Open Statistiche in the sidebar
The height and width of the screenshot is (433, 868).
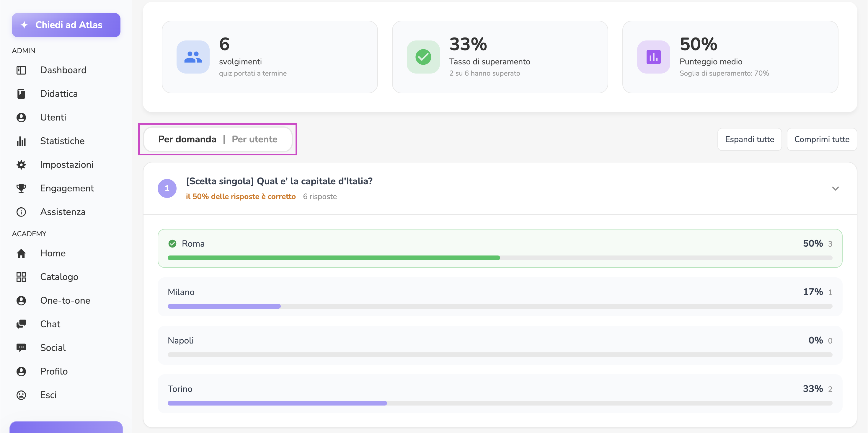point(62,141)
